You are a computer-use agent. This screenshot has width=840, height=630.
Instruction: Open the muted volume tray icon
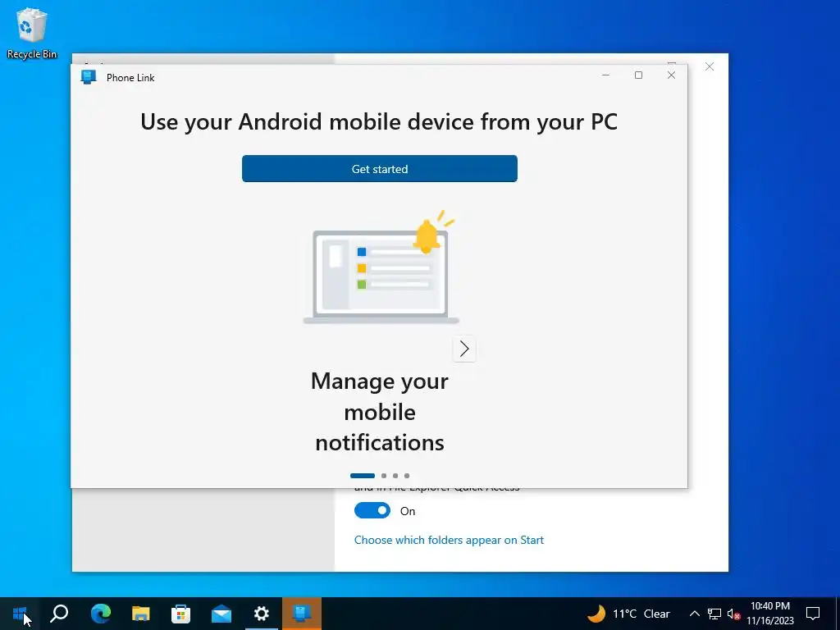click(733, 614)
